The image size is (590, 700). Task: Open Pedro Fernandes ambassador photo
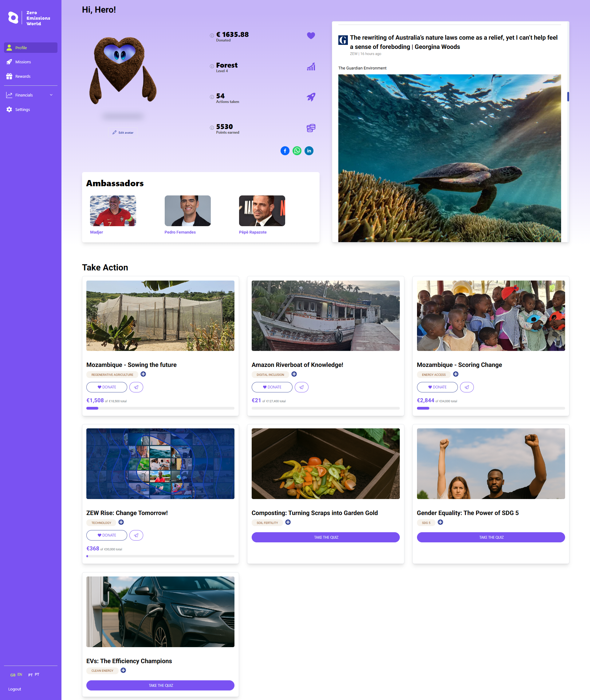click(187, 211)
